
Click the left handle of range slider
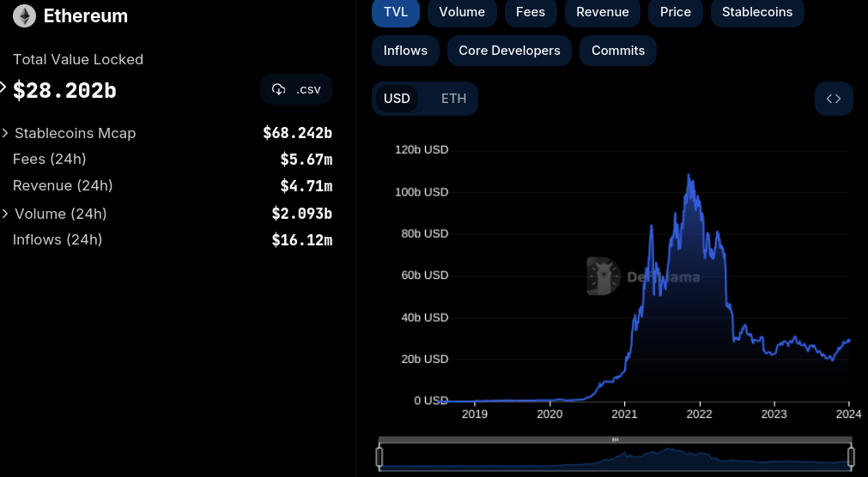click(379, 457)
